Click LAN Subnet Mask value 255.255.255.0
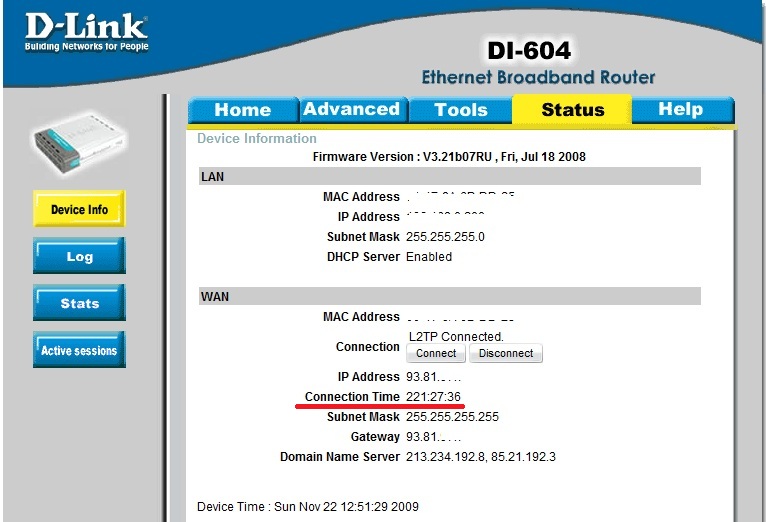This screenshot has width=766, height=522. (445, 237)
